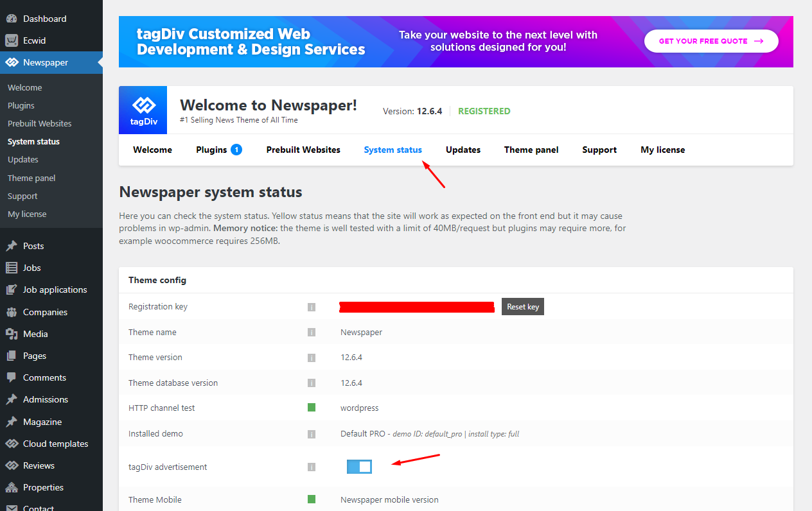This screenshot has width=812, height=511.
Task: Click green status square for HTTP channel test
Action: click(x=312, y=408)
